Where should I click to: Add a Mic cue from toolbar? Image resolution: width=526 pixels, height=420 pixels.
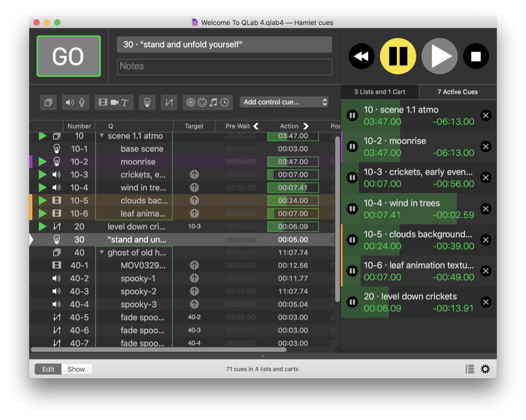tap(82, 102)
